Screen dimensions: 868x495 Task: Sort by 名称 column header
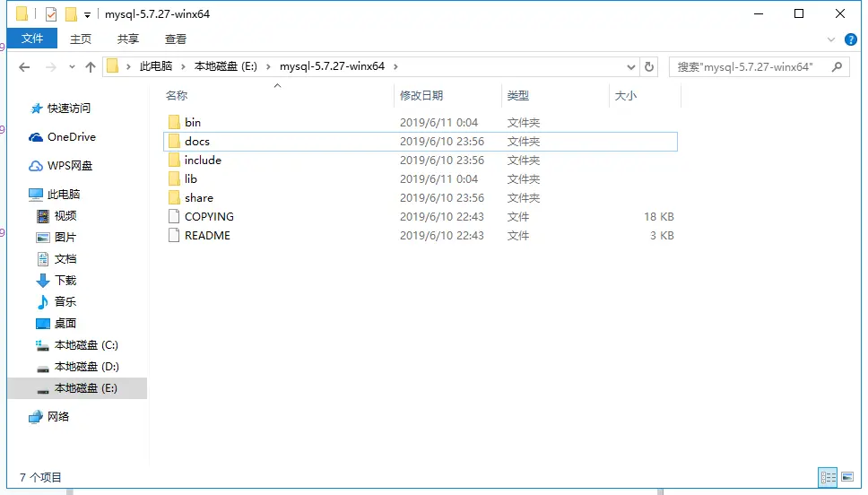click(177, 95)
